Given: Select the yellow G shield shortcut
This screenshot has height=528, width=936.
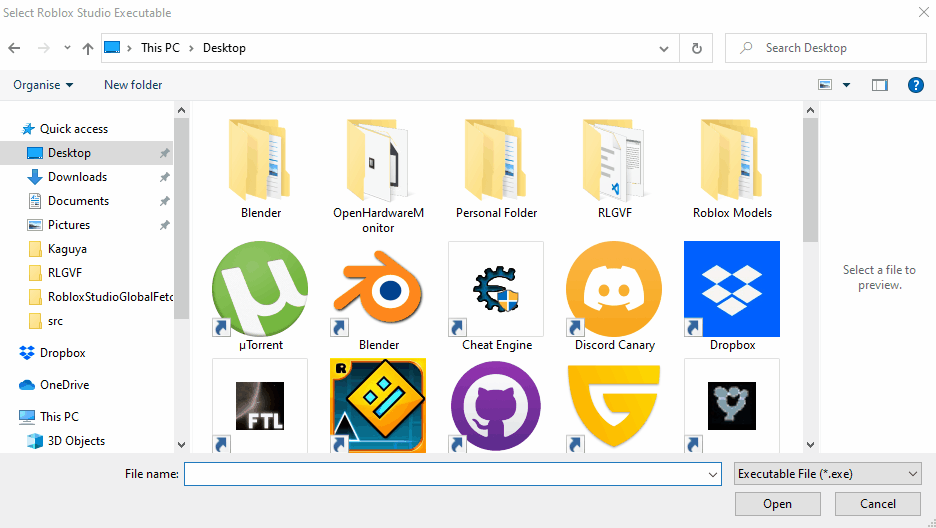Looking at the screenshot, I should pyautogui.click(x=614, y=406).
